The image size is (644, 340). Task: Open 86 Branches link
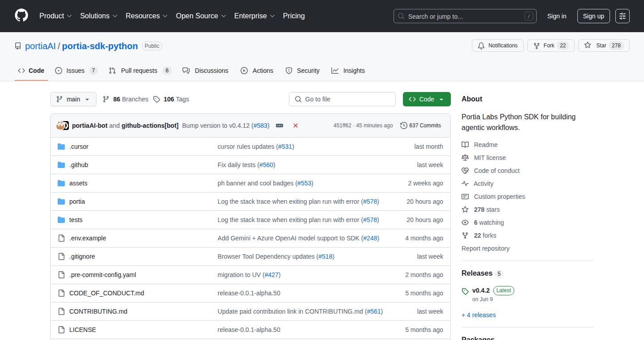tap(126, 99)
